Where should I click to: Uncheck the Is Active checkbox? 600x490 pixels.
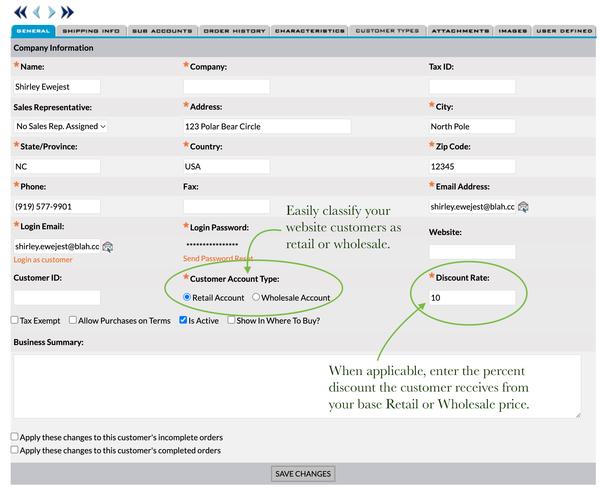point(183,320)
